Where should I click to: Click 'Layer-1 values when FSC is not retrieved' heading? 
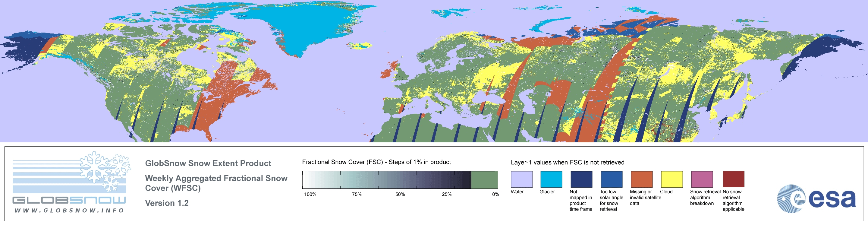pos(568,162)
